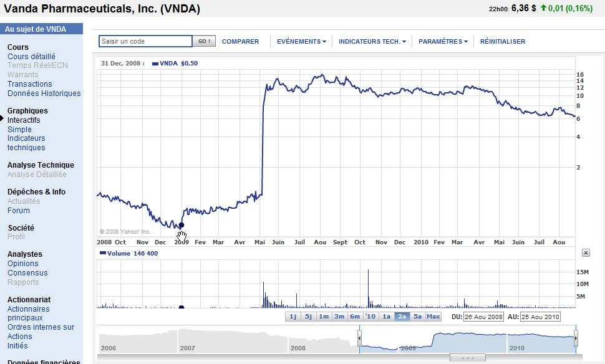The image size is (605, 364).
Task: Click the data point marker on price line
Action: [x=181, y=225]
